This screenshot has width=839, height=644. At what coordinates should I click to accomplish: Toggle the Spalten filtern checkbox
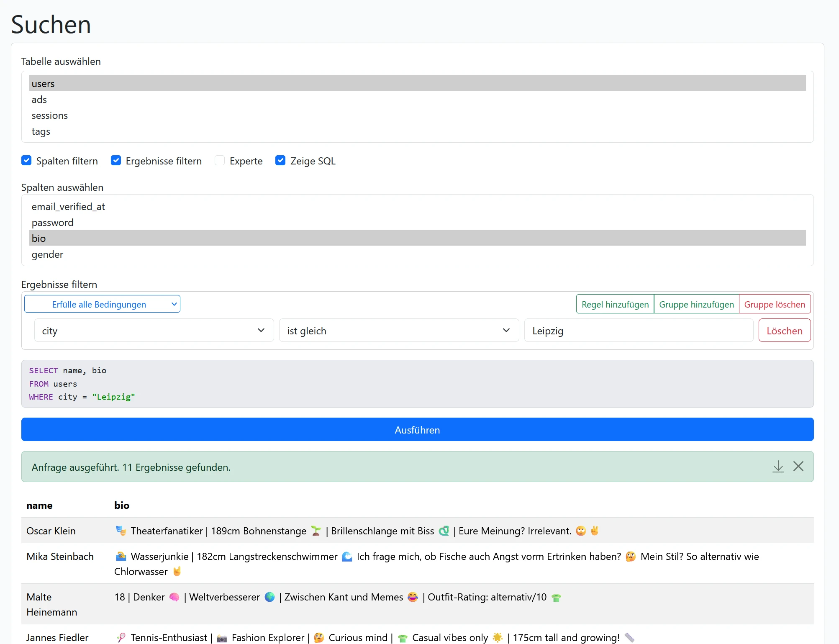tap(26, 161)
